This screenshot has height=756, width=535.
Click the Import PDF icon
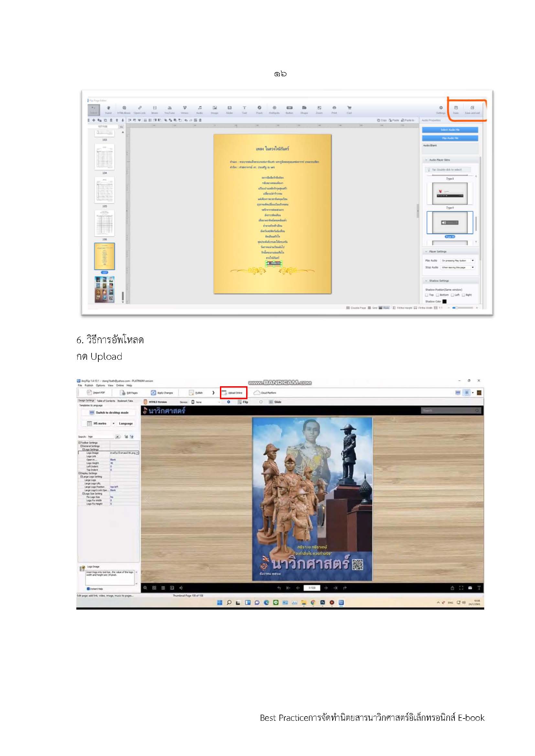coord(89,392)
